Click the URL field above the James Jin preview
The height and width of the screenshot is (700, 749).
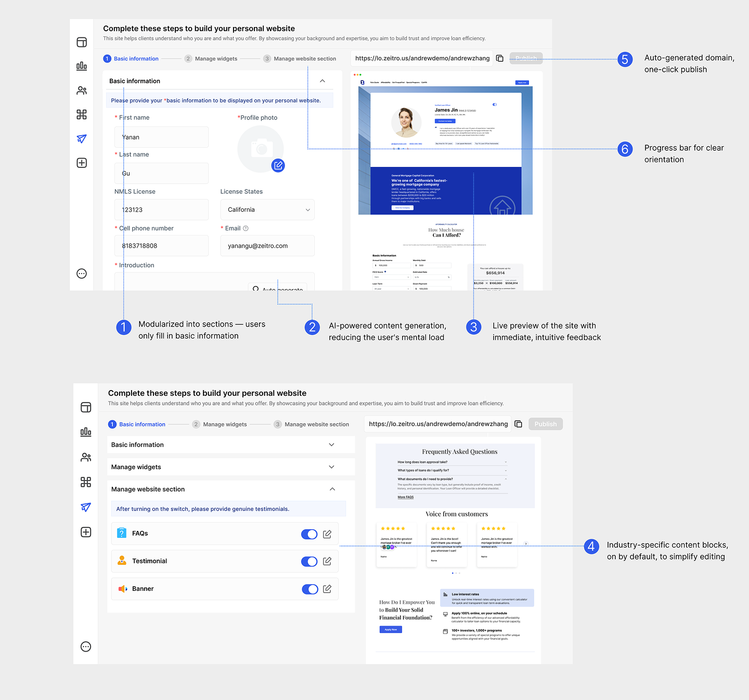pyautogui.click(x=422, y=58)
